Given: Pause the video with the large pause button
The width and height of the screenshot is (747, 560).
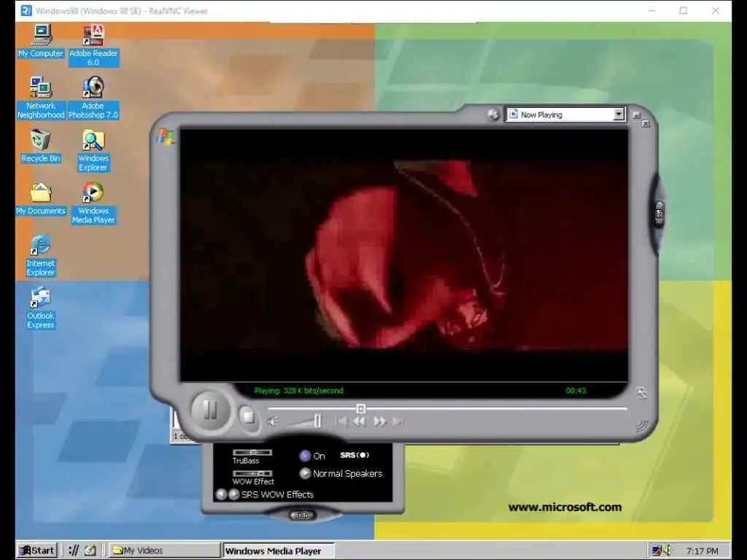Looking at the screenshot, I should point(210,410).
